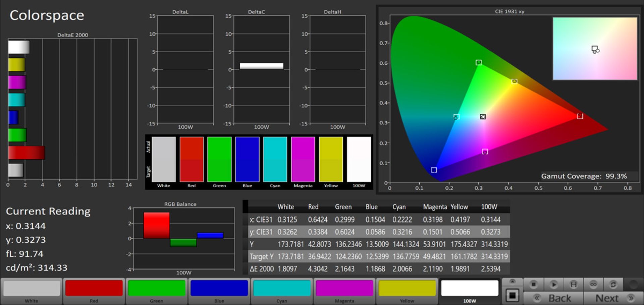This screenshot has width=644, height=305.
Task: Select the 100W pattern swatch at bottom
Action: coord(470,289)
